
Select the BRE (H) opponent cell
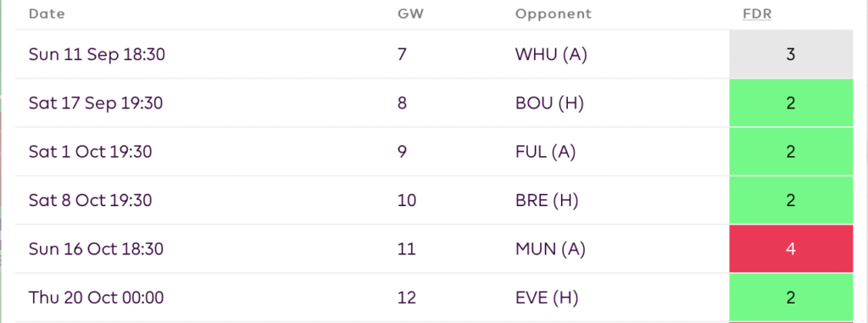click(547, 201)
